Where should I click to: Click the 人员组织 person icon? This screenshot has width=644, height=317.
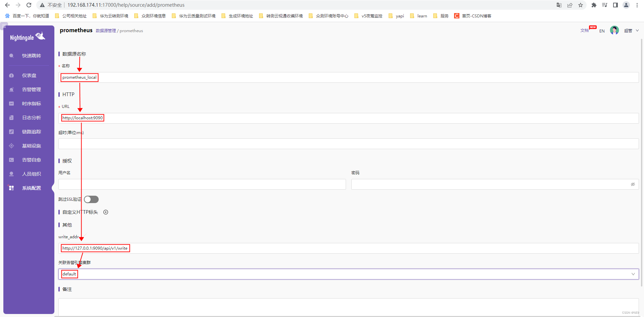pyautogui.click(x=11, y=174)
